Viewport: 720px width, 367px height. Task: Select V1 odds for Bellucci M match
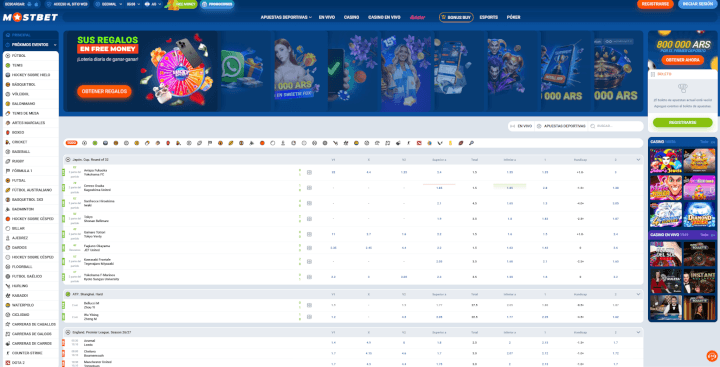pyautogui.click(x=333, y=305)
